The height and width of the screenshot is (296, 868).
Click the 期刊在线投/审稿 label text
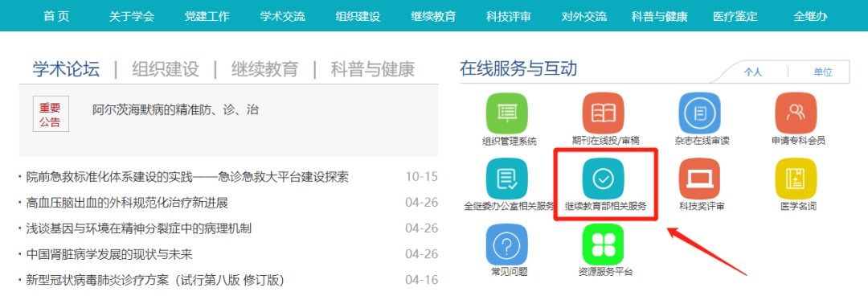point(605,142)
